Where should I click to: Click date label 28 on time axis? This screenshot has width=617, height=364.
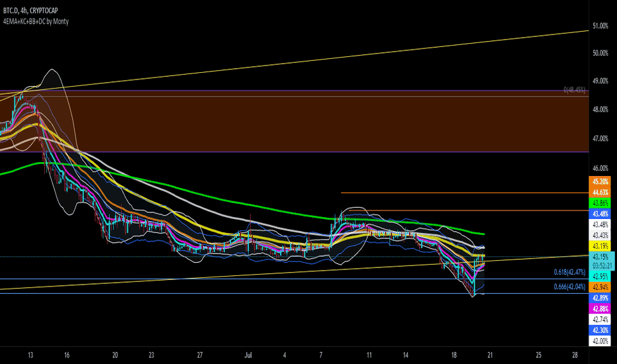tap(575, 355)
